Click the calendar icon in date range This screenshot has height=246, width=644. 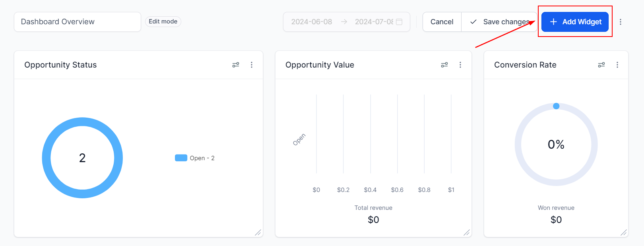[399, 22]
